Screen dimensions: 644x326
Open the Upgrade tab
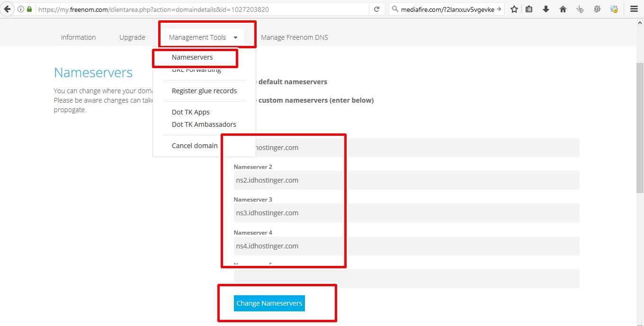tap(132, 37)
